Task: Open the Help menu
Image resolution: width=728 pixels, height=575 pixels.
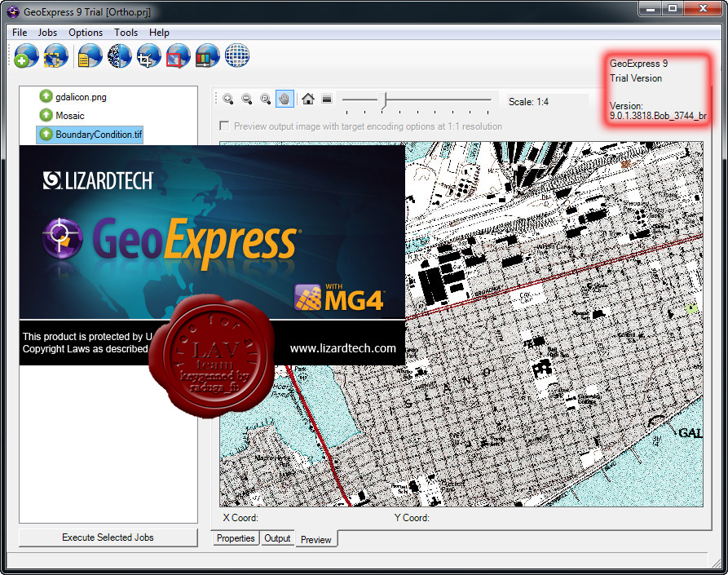Action: [x=159, y=33]
